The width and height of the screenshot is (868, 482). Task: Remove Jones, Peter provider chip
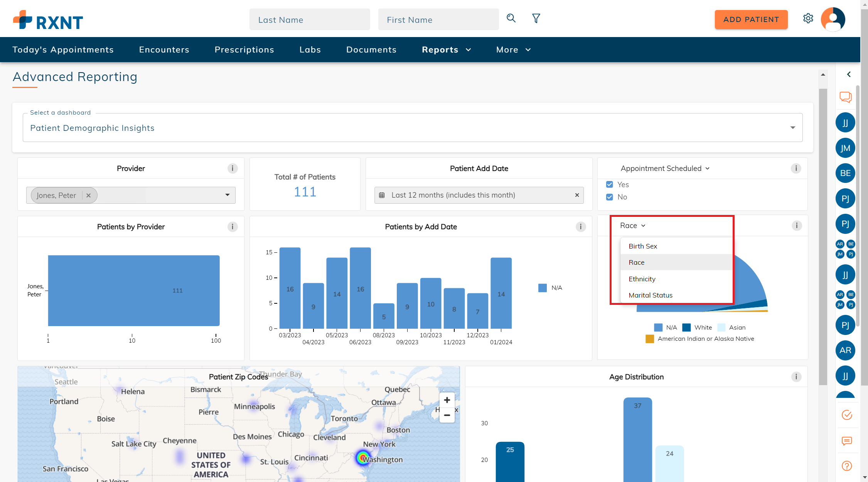point(88,195)
